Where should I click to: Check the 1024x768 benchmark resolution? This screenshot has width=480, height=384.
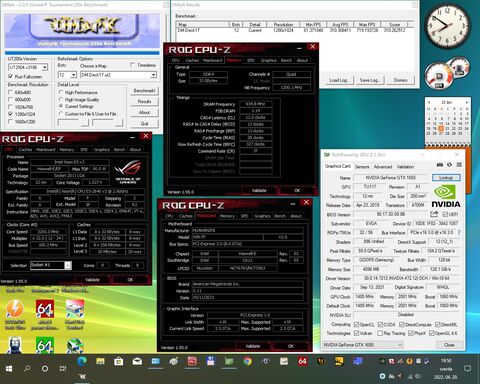(x=10, y=107)
